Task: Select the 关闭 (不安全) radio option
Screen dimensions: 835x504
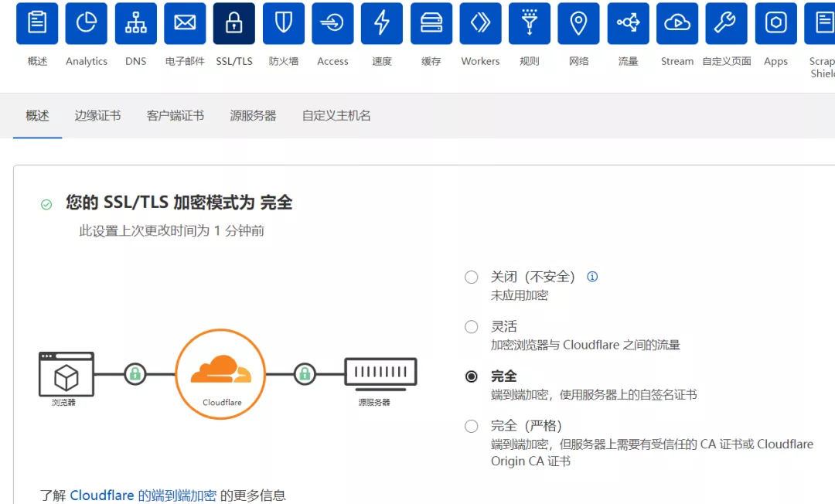Action: [x=472, y=278]
